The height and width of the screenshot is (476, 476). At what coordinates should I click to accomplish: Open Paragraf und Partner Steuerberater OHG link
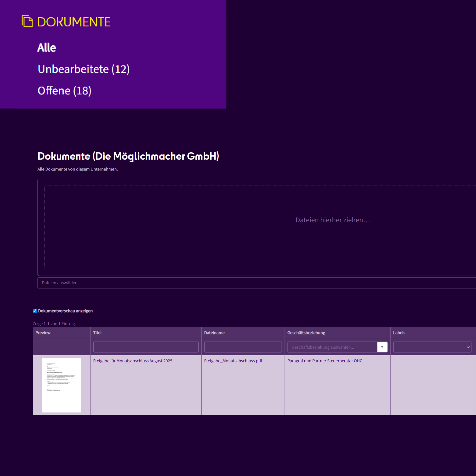pos(324,361)
